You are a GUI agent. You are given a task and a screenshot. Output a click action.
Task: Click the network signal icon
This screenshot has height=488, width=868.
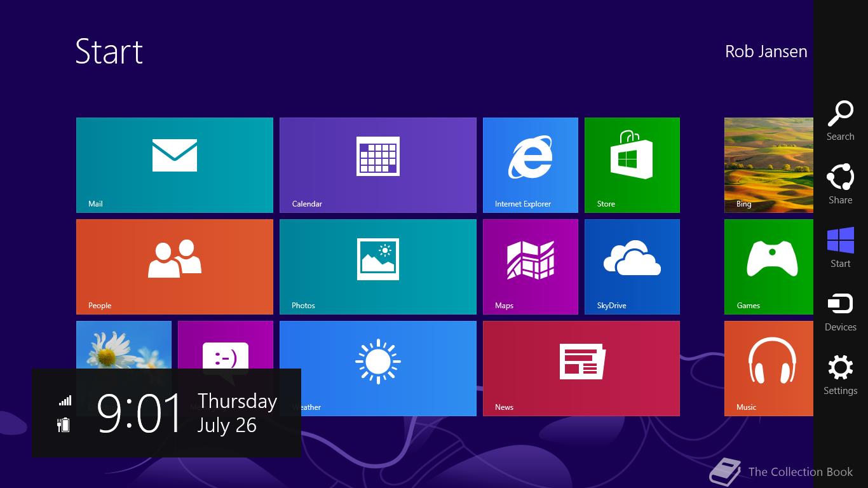[65, 400]
